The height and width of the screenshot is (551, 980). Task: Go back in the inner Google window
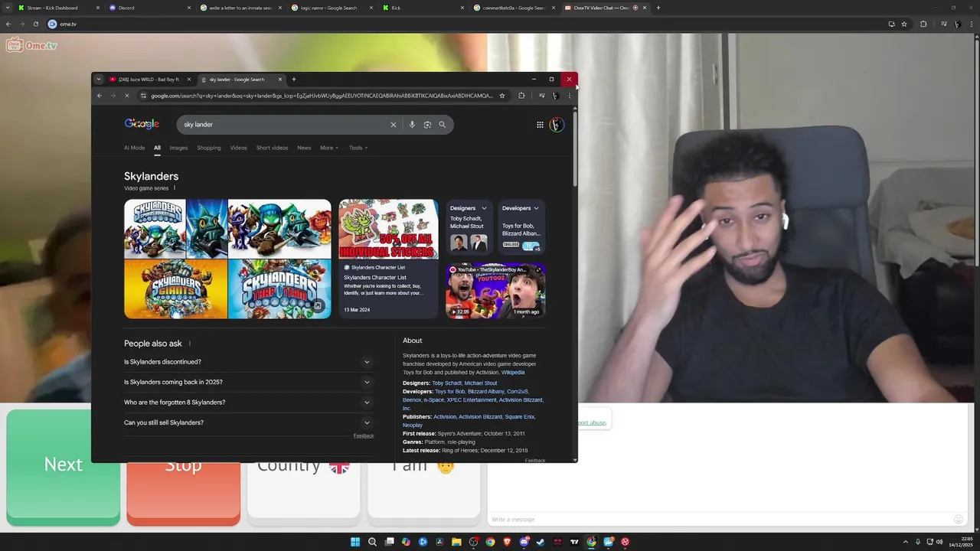(x=100, y=96)
